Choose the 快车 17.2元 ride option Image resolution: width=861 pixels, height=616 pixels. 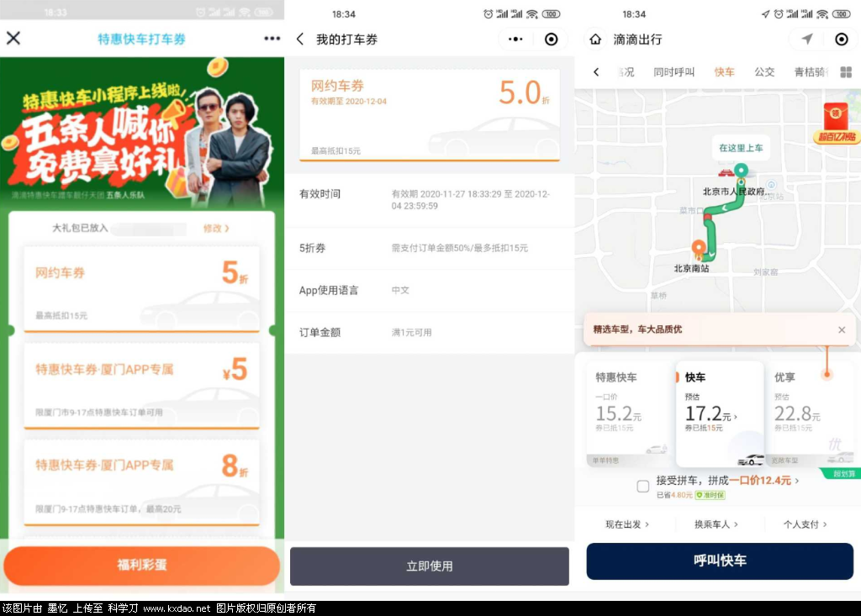pyautogui.click(x=720, y=413)
